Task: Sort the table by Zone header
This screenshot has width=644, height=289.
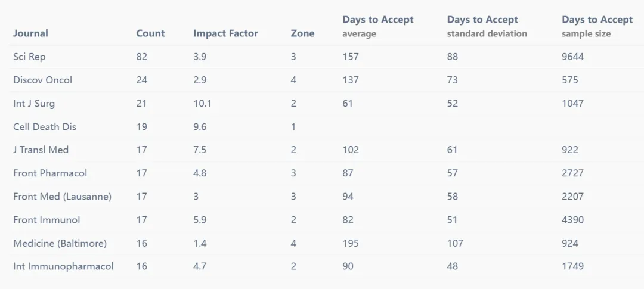Action: (x=302, y=33)
